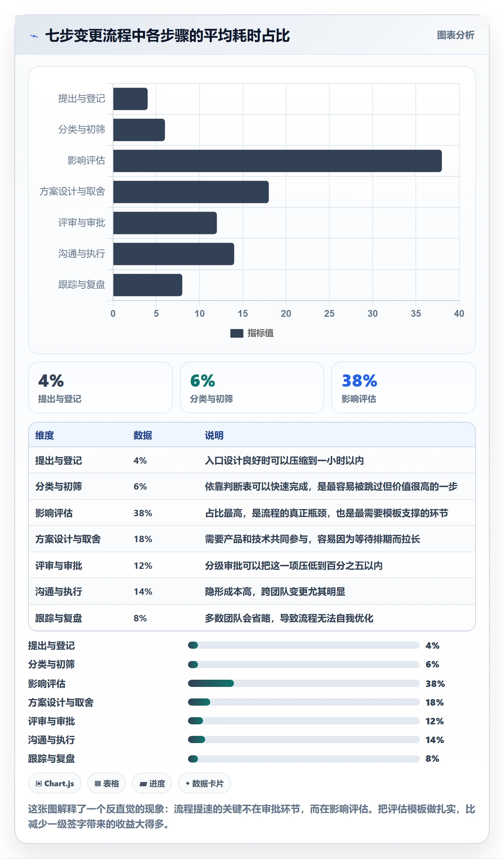504x859 pixels.
Task: Click the table grid icon in 表格 tag
Action: coord(98,784)
